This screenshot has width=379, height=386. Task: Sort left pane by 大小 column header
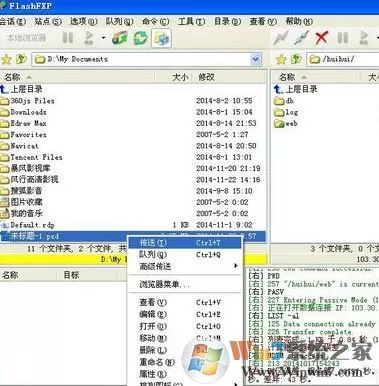(173, 77)
